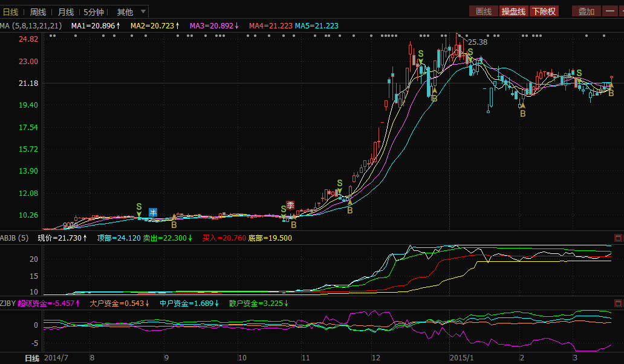Click the MA1=20.896 value
The width and height of the screenshot is (624, 364).
(x=96, y=26)
